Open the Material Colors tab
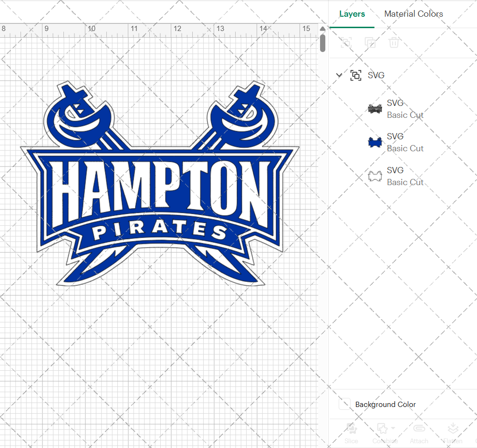The height and width of the screenshot is (448, 477). point(414,14)
